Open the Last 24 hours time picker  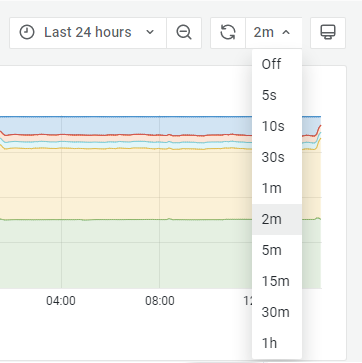point(88,33)
